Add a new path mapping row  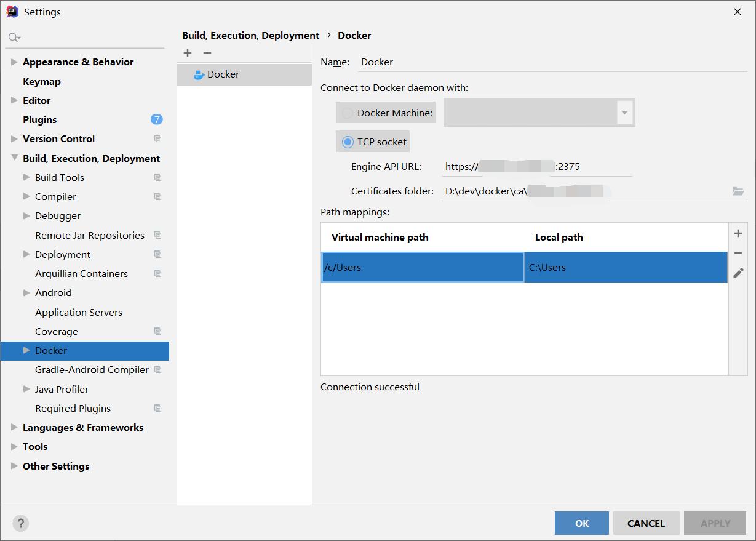pos(738,234)
